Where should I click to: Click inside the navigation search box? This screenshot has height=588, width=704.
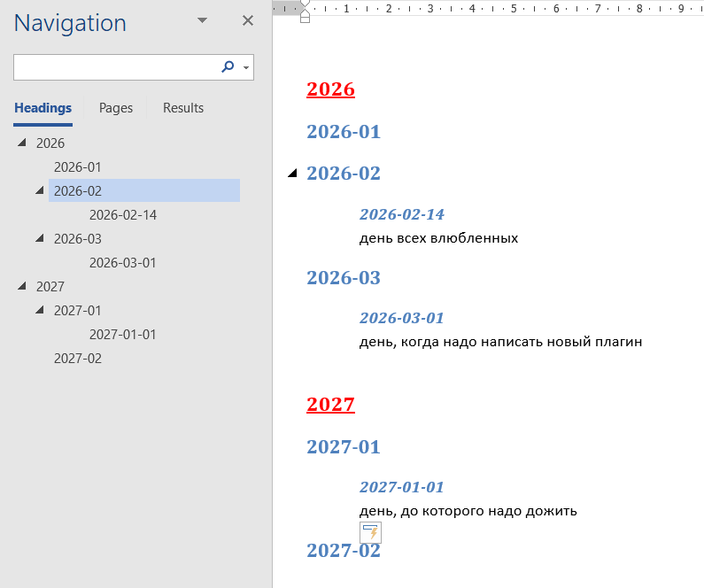coord(115,67)
